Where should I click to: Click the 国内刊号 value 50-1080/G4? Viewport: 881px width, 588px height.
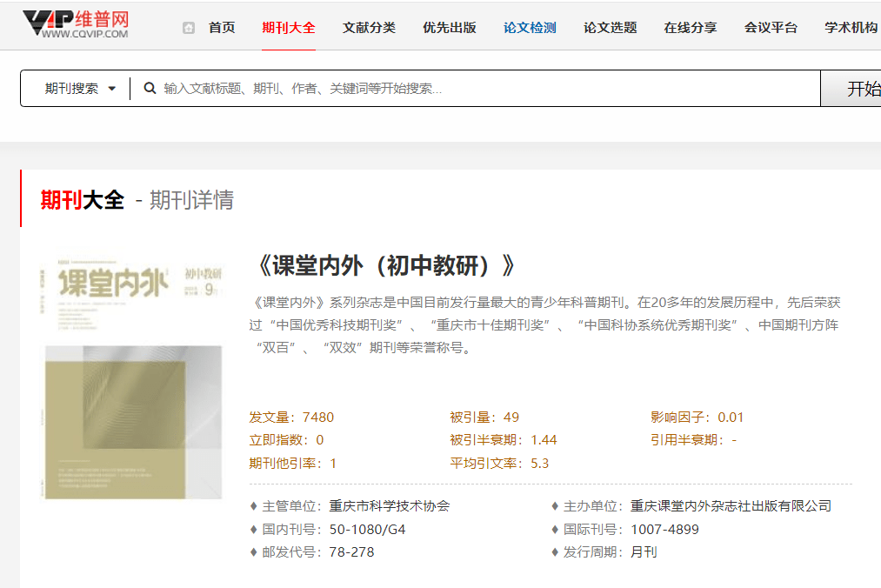368,530
